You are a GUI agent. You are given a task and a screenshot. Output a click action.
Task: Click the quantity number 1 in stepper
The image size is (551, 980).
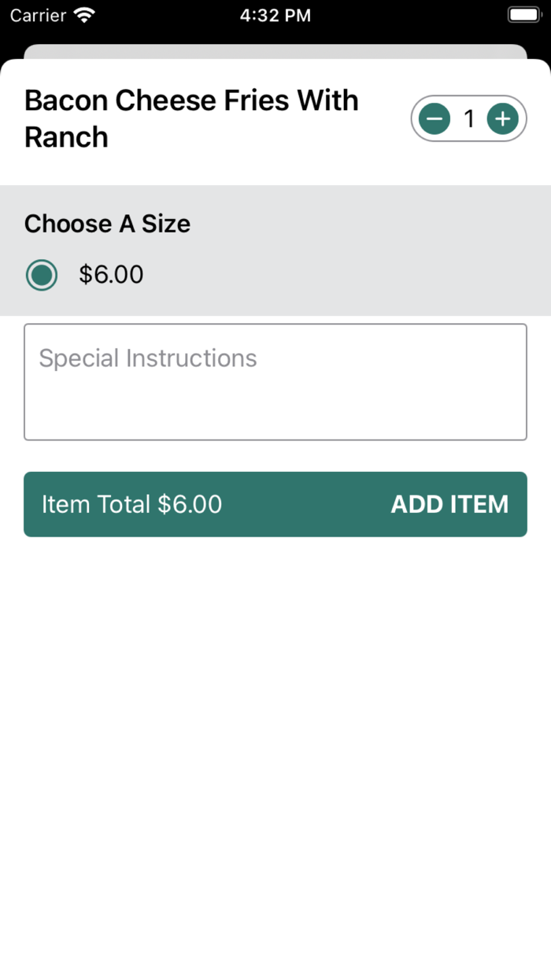coord(469,119)
